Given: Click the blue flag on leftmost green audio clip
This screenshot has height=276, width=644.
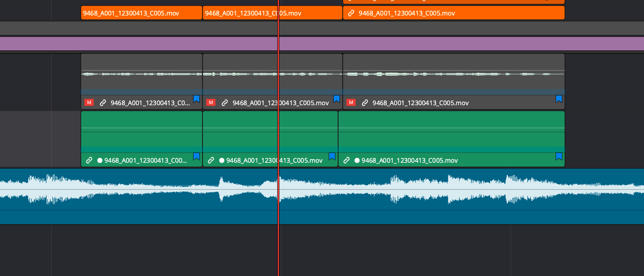Looking at the screenshot, I should coord(196,156).
